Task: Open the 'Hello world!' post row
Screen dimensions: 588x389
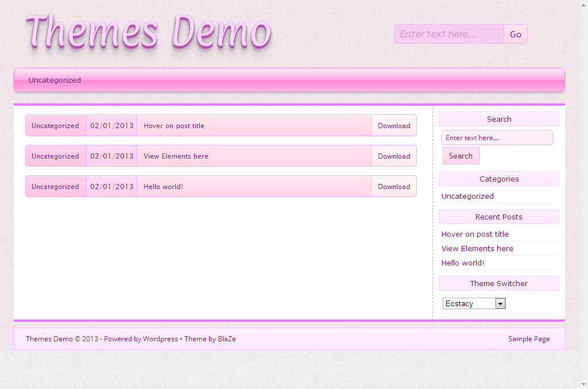Action: tap(163, 187)
